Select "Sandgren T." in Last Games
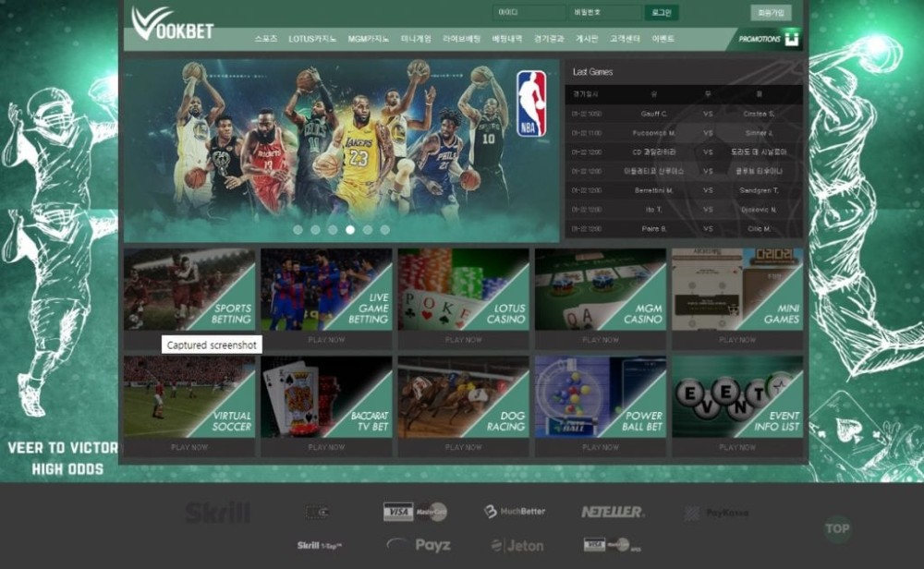Viewport: 924px width, 569px height. (759, 190)
